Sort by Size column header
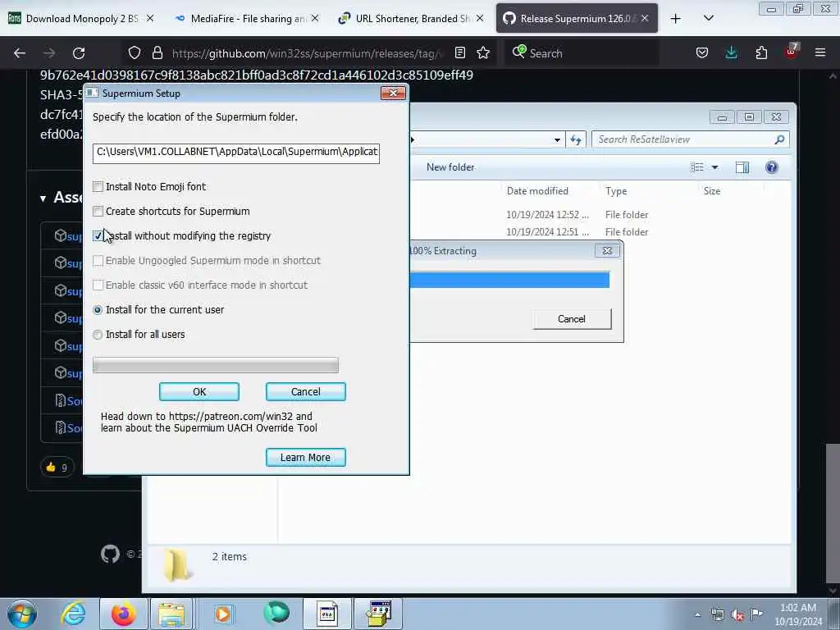840x630 pixels. [711, 191]
